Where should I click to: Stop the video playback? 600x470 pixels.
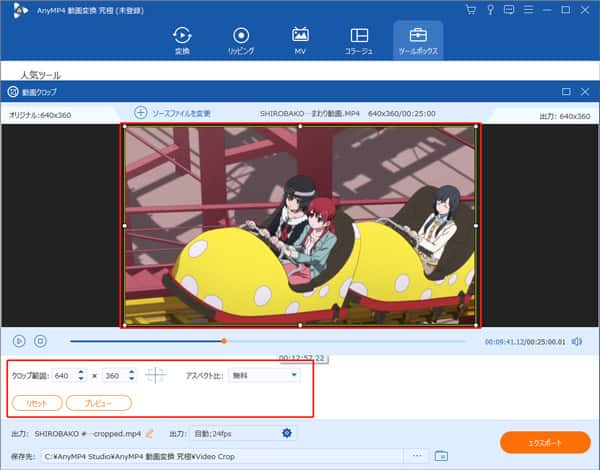point(40,341)
